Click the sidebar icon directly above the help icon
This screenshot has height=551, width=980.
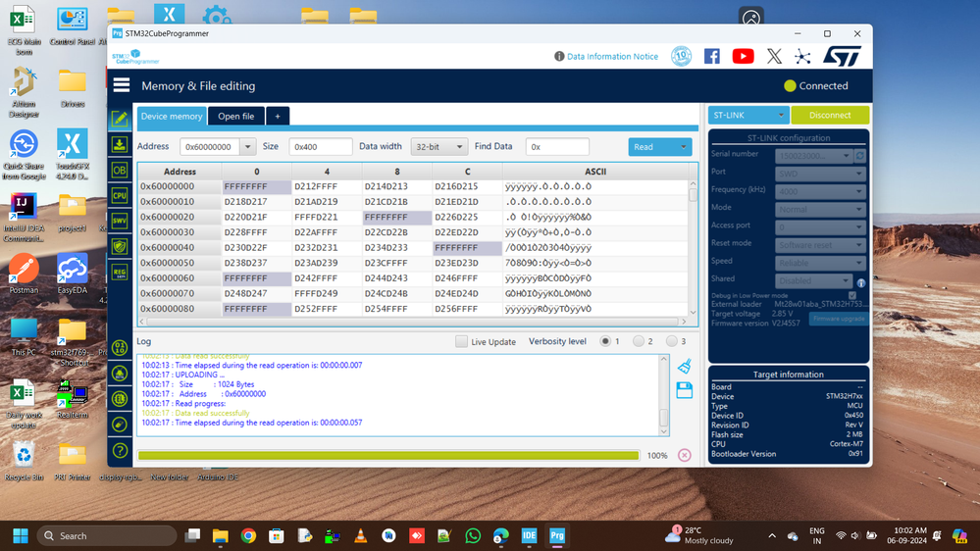[x=120, y=425]
